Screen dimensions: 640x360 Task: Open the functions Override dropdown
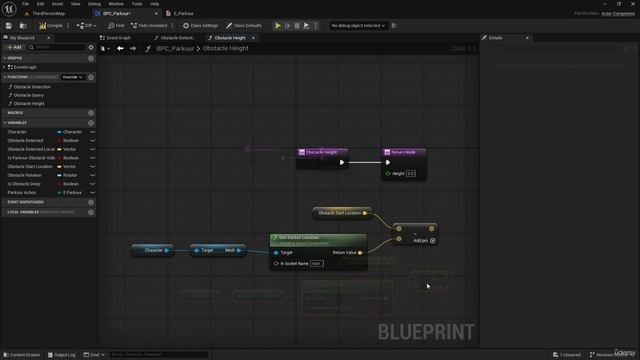tap(73, 77)
